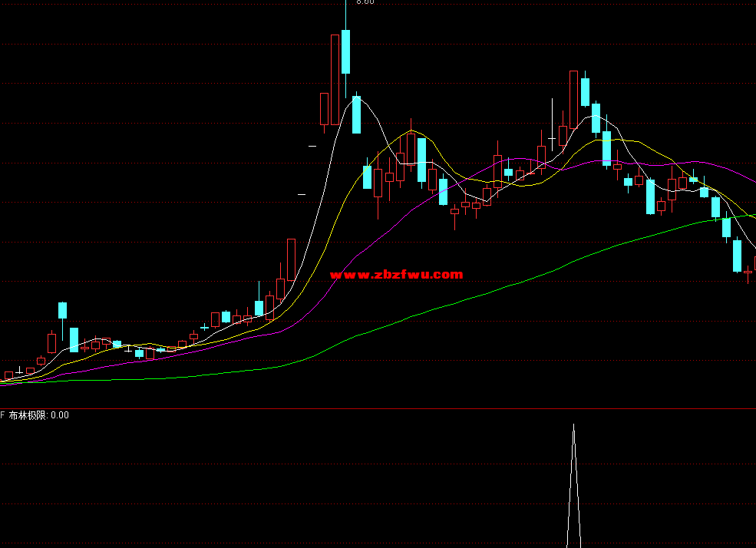Click the 0.00 value after 布林极限
Image resolution: width=756 pixels, height=548 pixels.
[x=60, y=415]
